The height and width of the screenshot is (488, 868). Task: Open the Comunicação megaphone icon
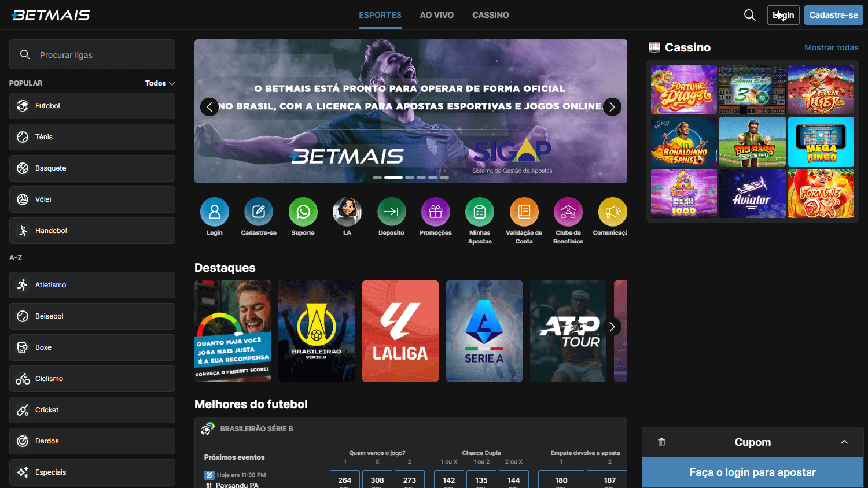tap(612, 212)
